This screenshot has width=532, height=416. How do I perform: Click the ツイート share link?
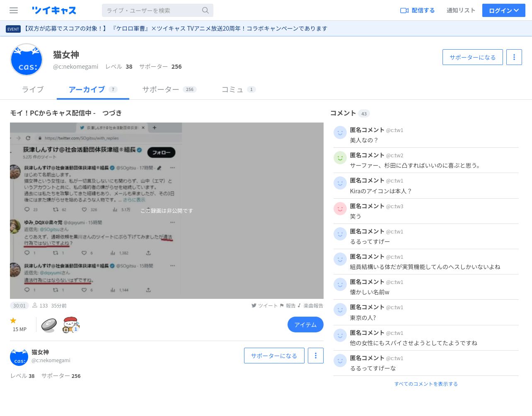click(264, 305)
